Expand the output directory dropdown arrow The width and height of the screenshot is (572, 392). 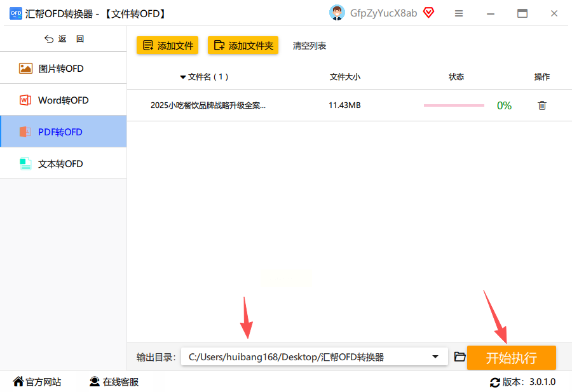(435, 356)
